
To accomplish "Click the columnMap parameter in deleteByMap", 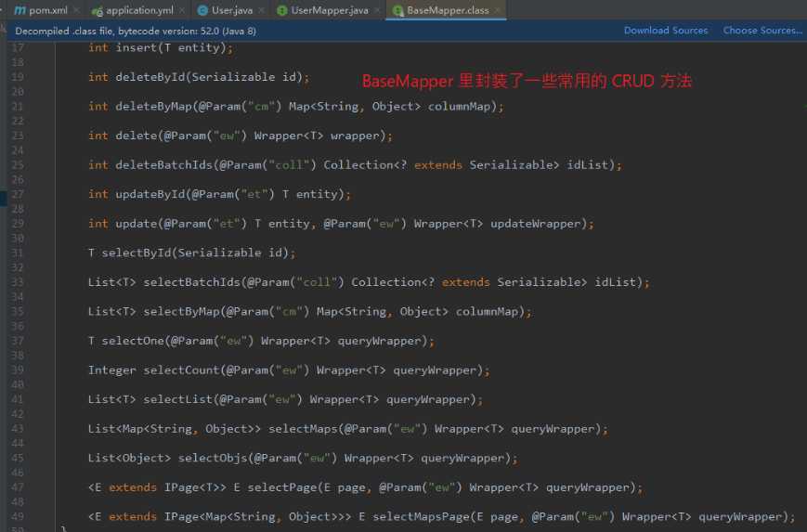I will 459,106.
